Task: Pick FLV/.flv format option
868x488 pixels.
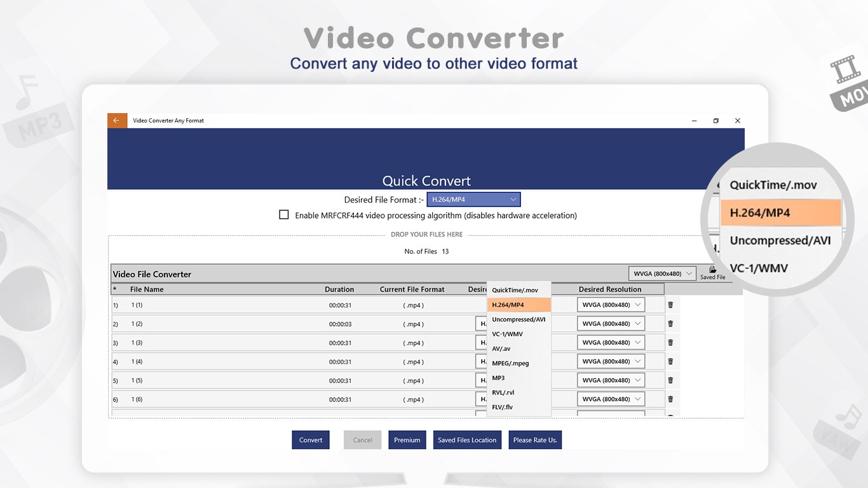Action: coord(519,407)
